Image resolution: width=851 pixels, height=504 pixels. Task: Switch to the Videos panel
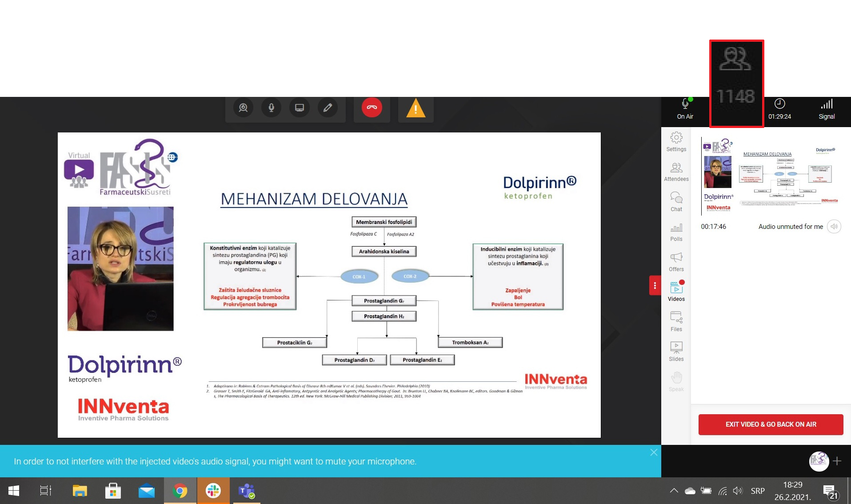point(676,292)
